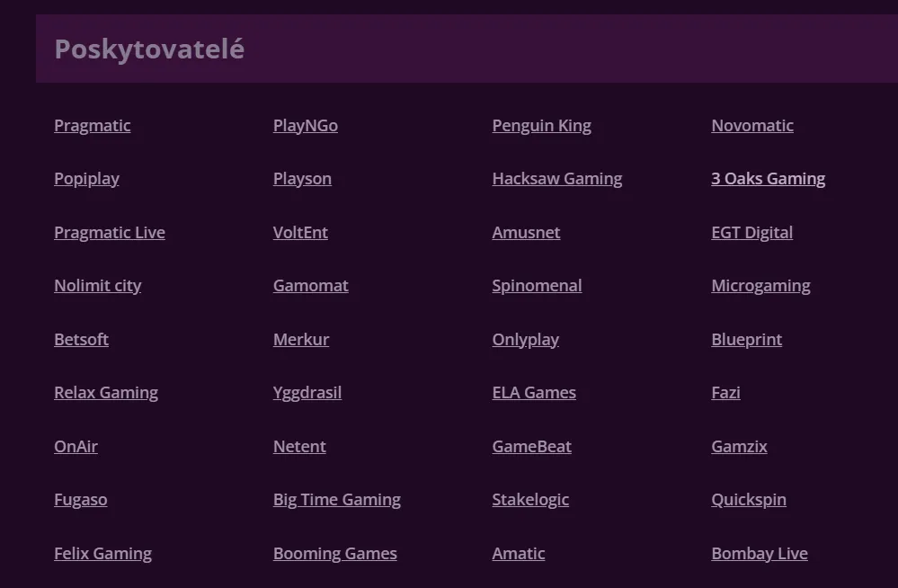Open Novomatic provider page
The image size is (898, 588).
point(752,126)
